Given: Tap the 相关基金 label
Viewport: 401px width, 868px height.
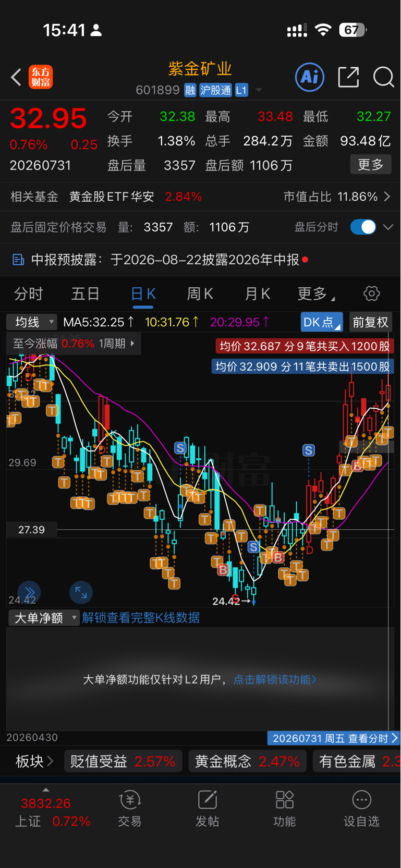Looking at the screenshot, I should [34, 197].
